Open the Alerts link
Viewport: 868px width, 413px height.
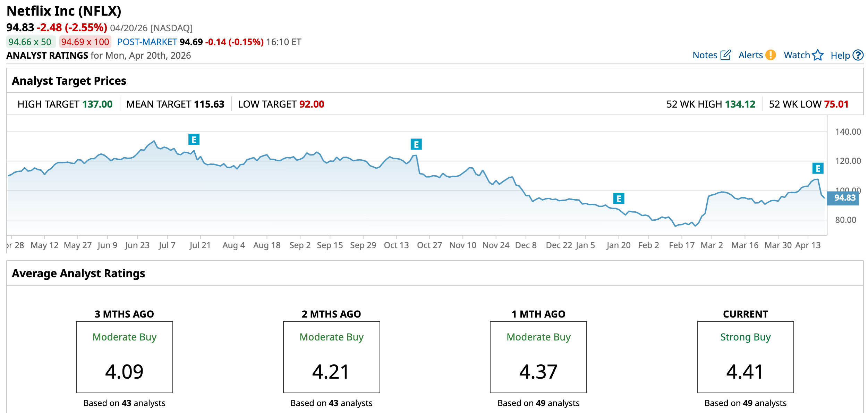pyautogui.click(x=750, y=55)
